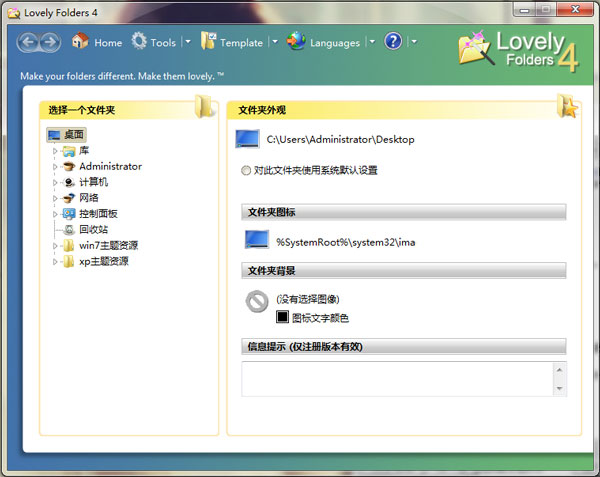
Task: Click the no-image prohibited sign under 文件夹背景
Action: [257, 301]
